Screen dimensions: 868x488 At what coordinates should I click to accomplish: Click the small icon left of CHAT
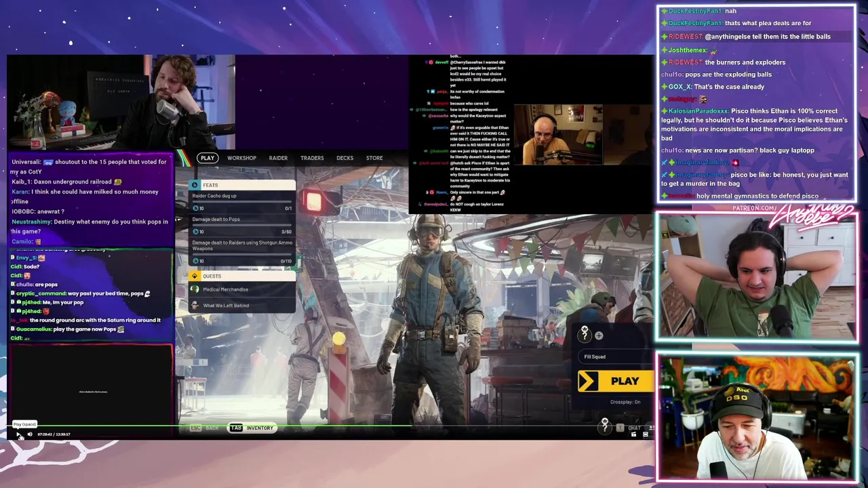(620, 428)
